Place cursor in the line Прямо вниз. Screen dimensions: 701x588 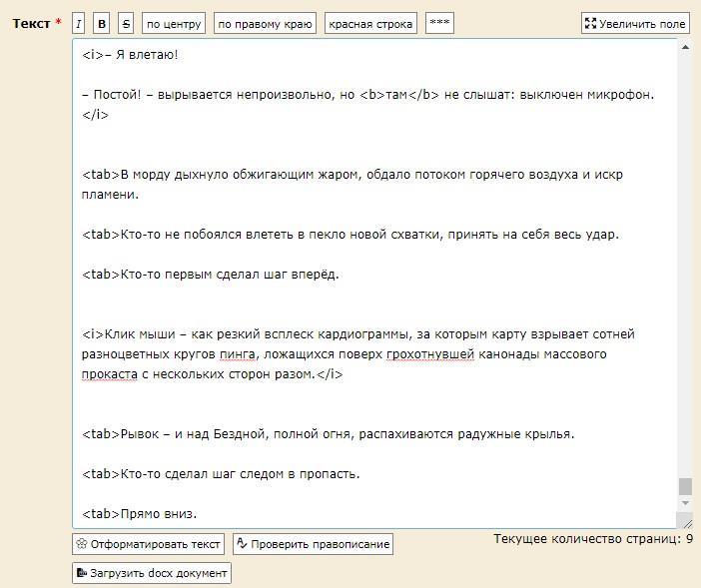pos(158,514)
